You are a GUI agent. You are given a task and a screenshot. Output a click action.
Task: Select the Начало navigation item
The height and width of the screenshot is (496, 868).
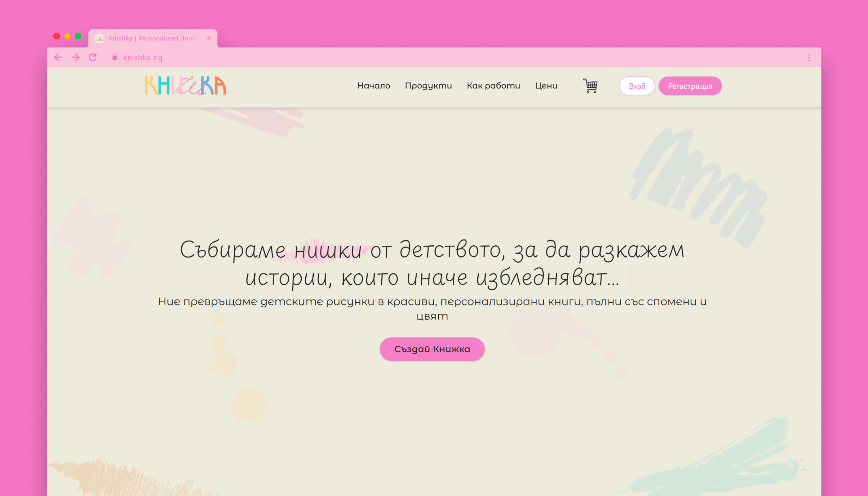click(x=374, y=86)
